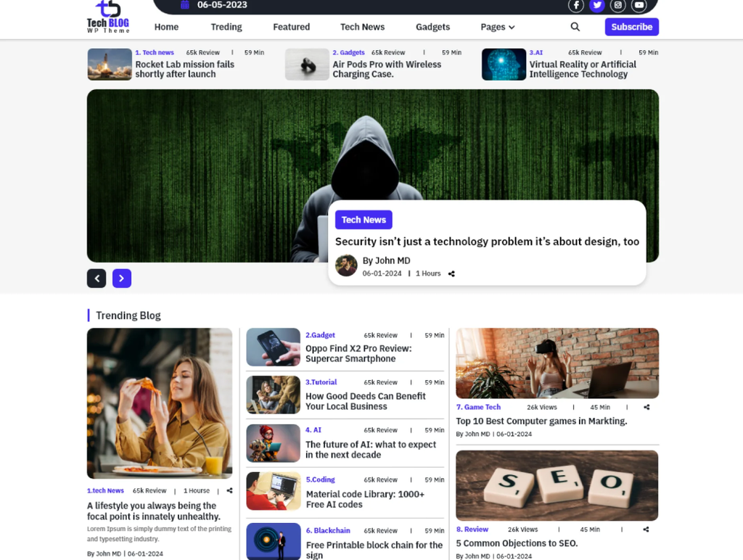Open the Gadgets menu item
Screen dimensions: 743x560
pos(433,27)
